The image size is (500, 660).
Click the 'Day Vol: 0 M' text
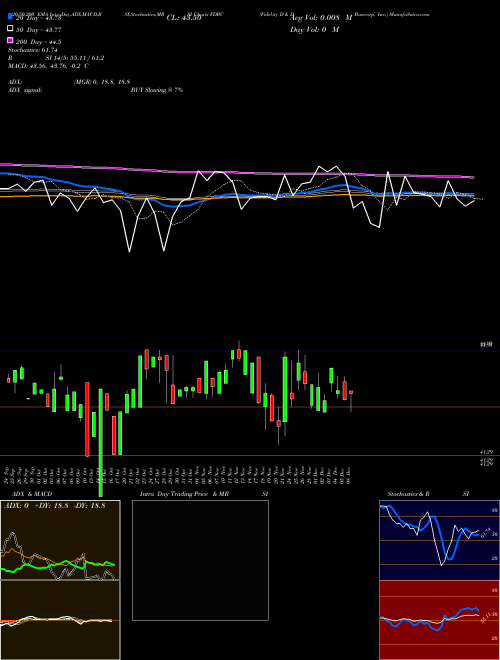(314, 29)
